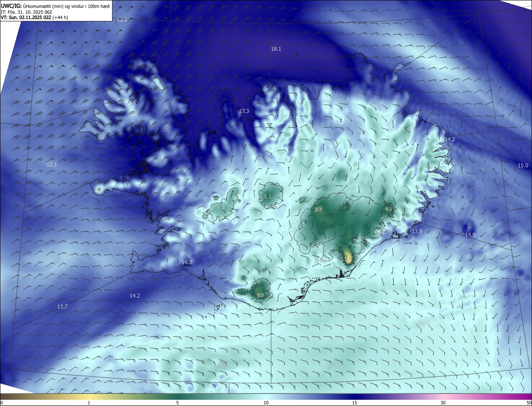Click the 3.7 value on the large Vatnajökull glacier
The width and height of the screenshot is (532, 406).
click(x=318, y=210)
